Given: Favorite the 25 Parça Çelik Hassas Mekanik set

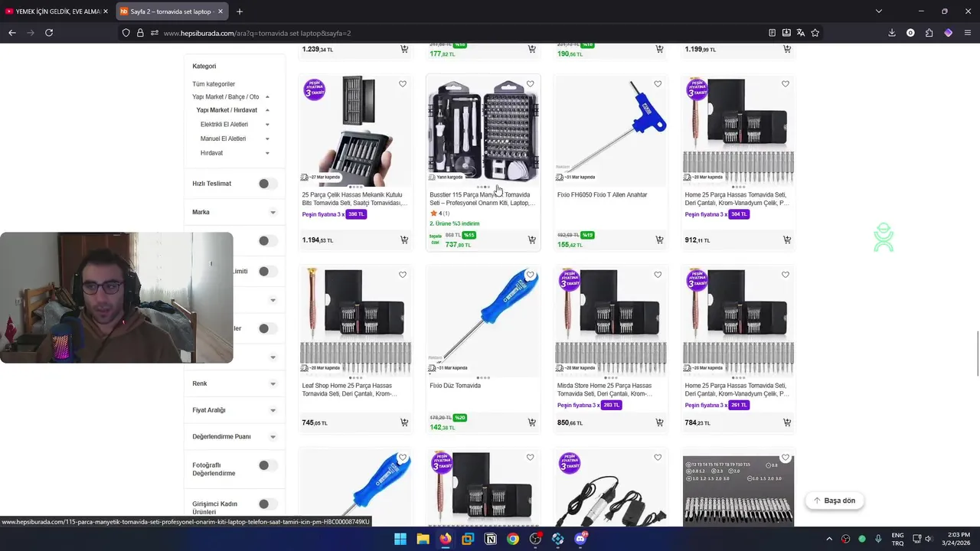Looking at the screenshot, I should [x=403, y=84].
